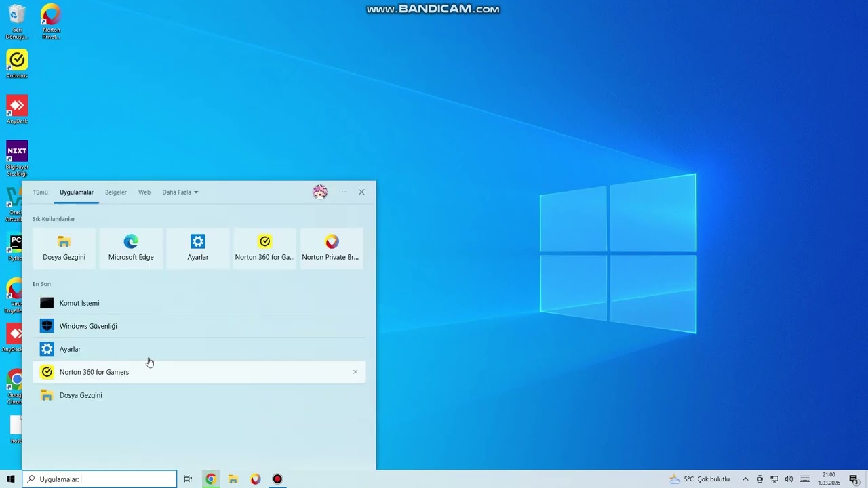This screenshot has width=868, height=488.
Task: Open the volume speaker tray icon
Action: 789,479
